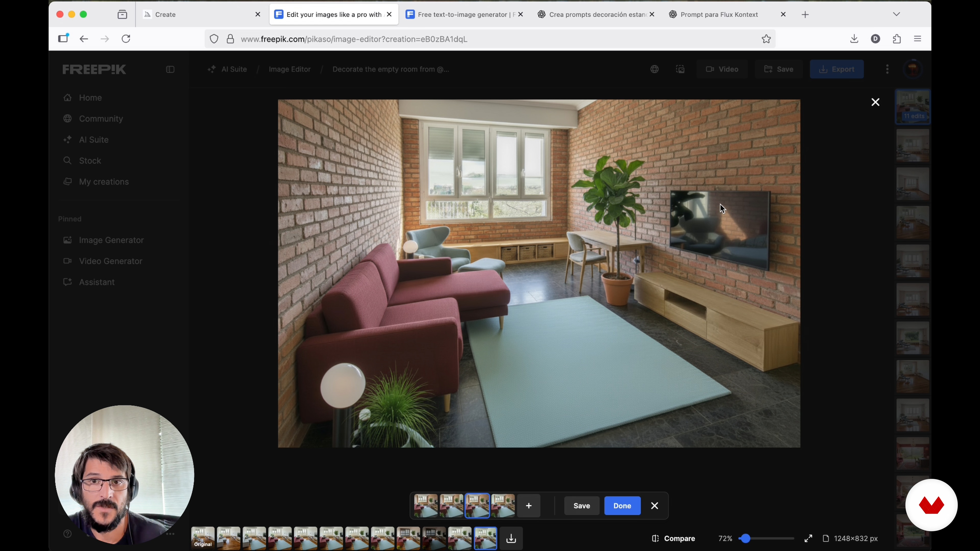Toggle the Freepik sidebar panel
The width and height of the screenshot is (980, 551).
(170, 70)
